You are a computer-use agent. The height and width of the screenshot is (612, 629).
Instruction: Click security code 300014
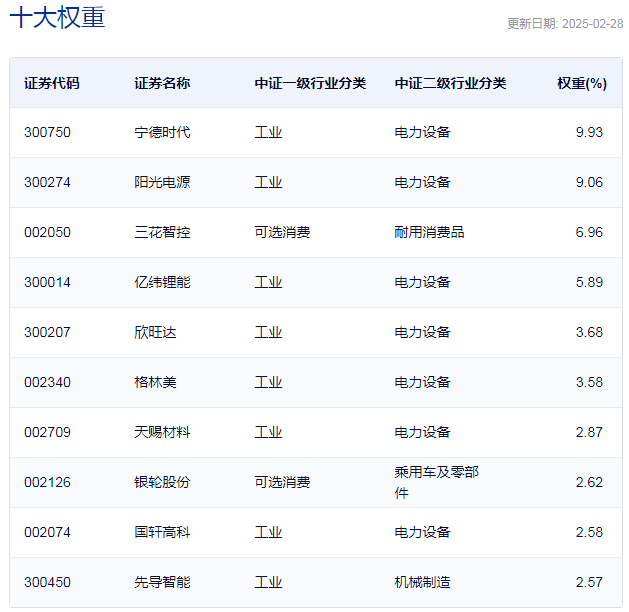(x=48, y=282)
